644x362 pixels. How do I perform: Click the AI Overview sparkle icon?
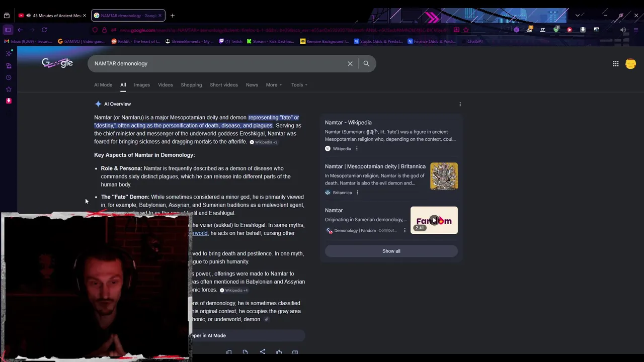click(98, 104)
